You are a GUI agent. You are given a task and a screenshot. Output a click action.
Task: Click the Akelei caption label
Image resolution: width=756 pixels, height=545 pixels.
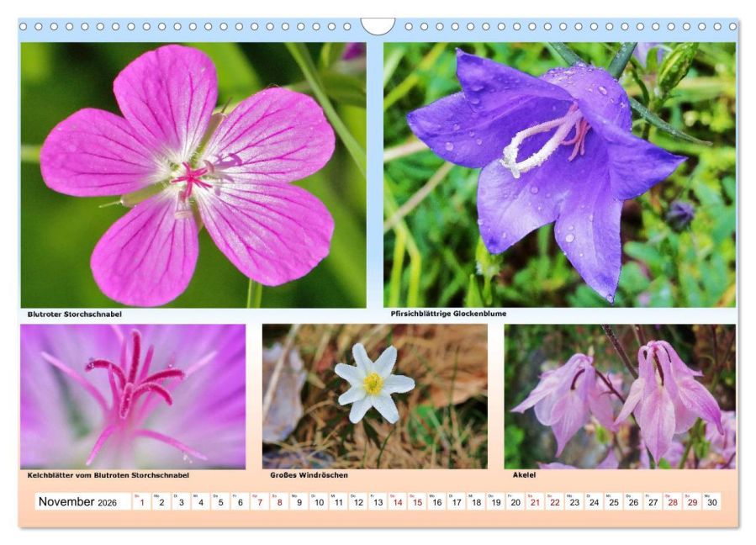[x=524, y=475]
